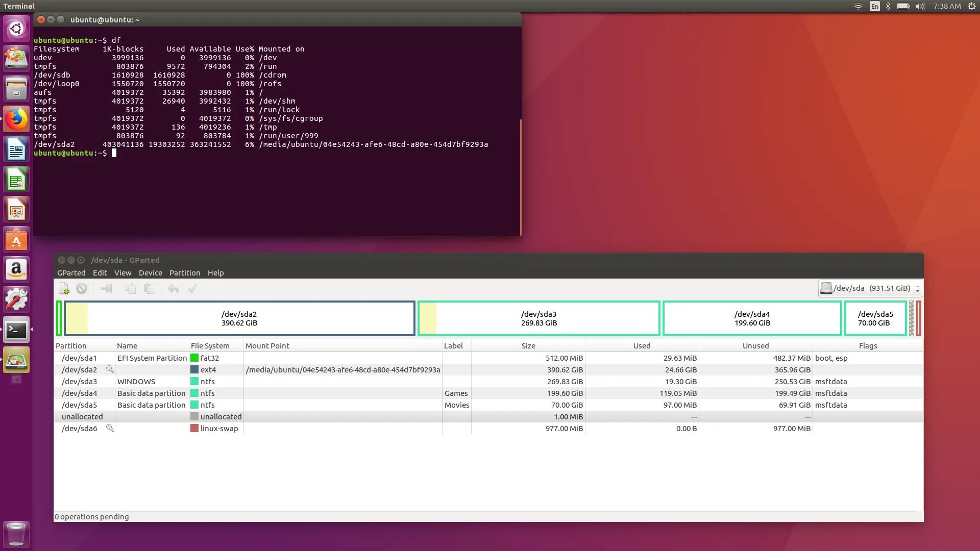This screenshot has width=980, height=551.
Task: Launch LibreOffice Writer from the dock
Action: (16, 149)
